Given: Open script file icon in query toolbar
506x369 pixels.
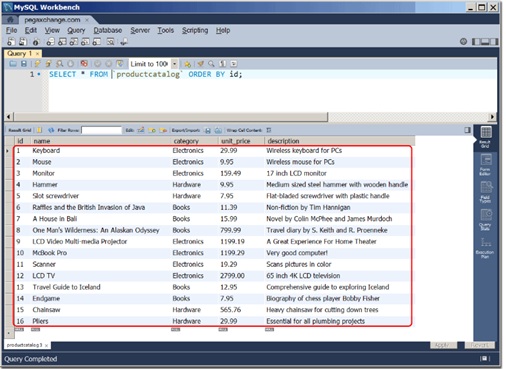Looking at the screenshot, I should point(13,64).
